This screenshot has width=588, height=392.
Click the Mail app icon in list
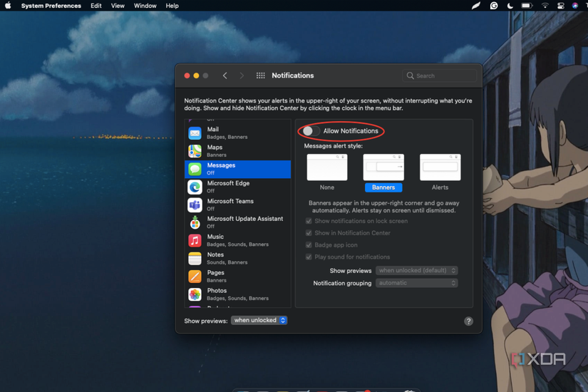(195, 133)
